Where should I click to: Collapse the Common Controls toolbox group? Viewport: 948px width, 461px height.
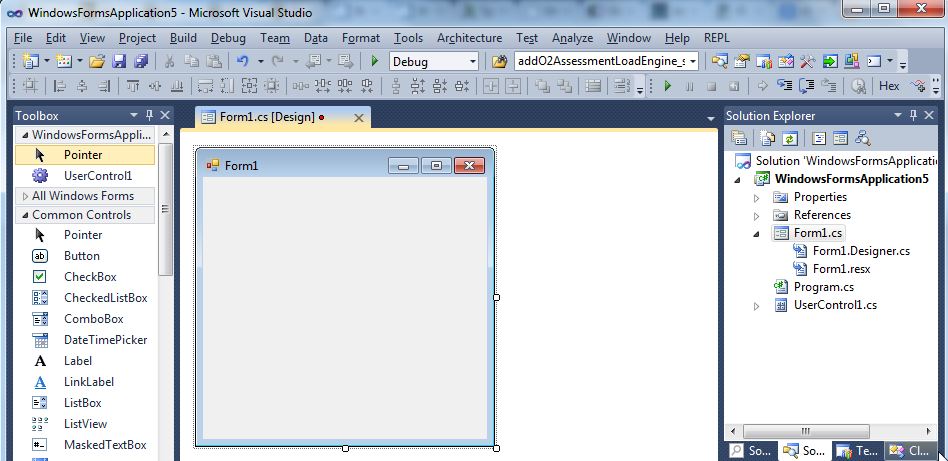pos(25,215)
